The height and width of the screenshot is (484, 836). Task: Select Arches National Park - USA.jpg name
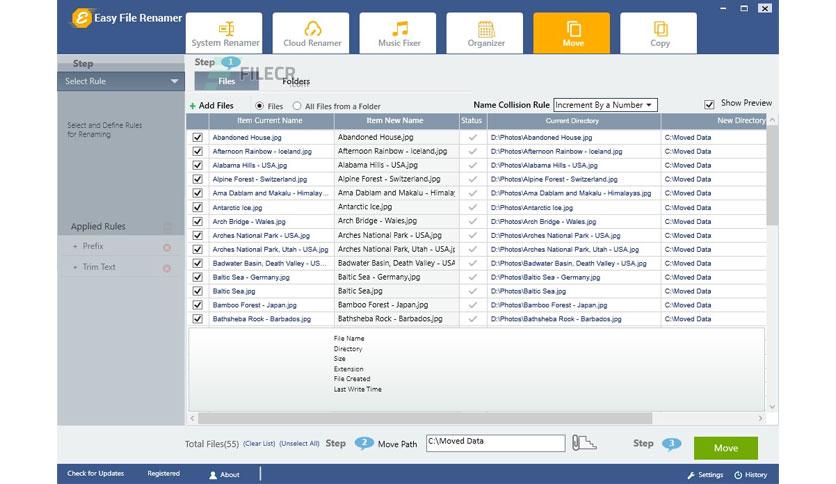click(261, 236)
